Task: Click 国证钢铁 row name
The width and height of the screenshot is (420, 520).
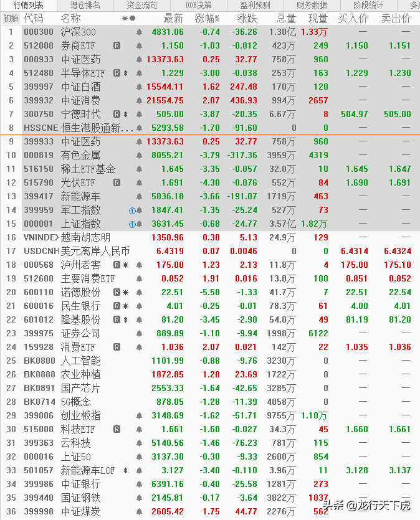Action: [80, 498]
